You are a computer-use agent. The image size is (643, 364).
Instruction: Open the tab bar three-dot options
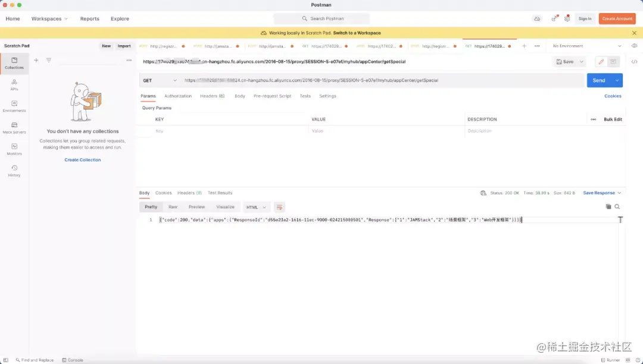pyautogui.click(x=537, y=46)
